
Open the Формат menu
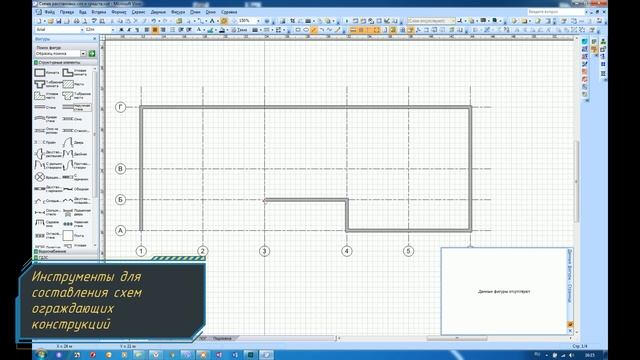point(119,12)
